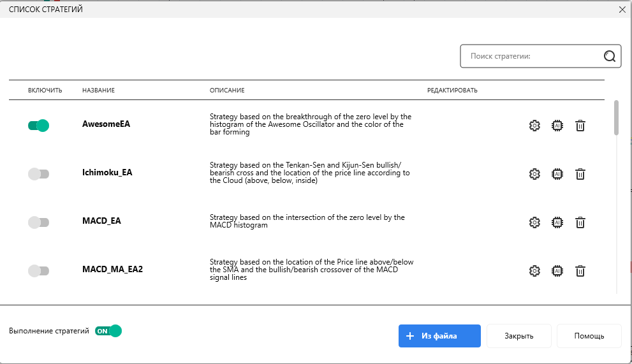Click AI chip icon for AwesomeEA
Image resolution: width=632 pixels, height=364 pixels.
coord(557,126)
